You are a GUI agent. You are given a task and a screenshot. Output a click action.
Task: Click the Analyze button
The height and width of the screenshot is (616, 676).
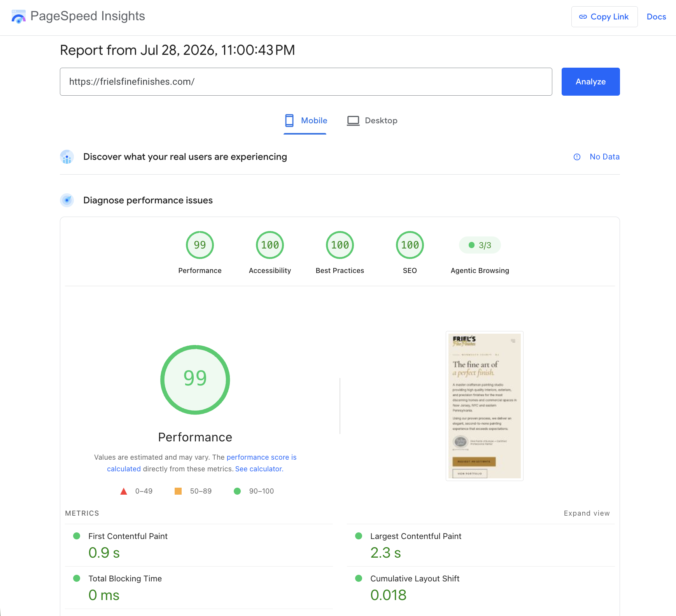coord(590,82)
